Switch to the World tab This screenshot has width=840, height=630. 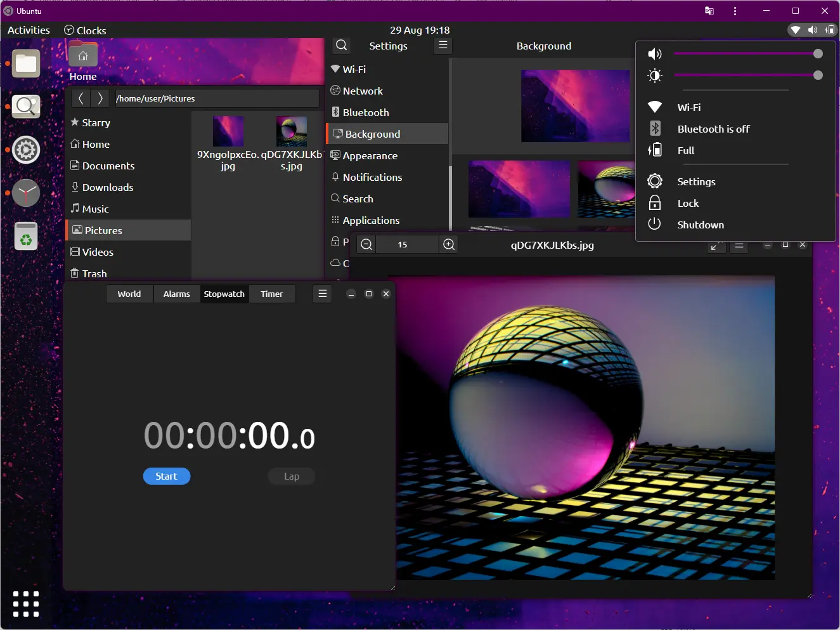(x=129, y=294)
